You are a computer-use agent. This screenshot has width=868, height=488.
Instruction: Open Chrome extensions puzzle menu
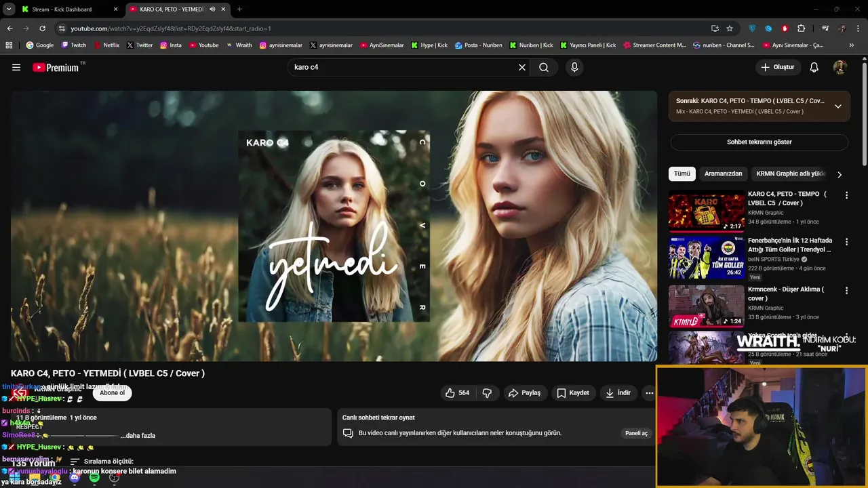[x=802, y=28]
